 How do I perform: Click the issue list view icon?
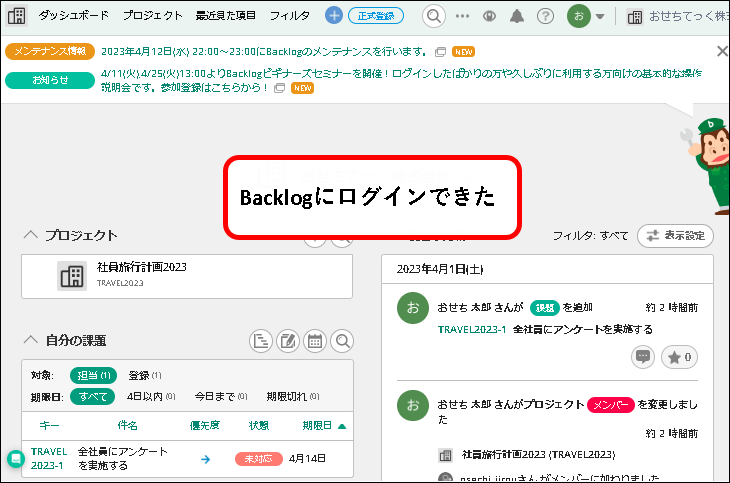tap(261, 341)
